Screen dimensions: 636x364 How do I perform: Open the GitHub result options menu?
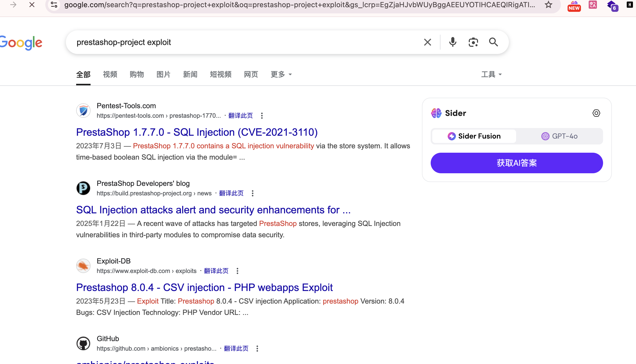[x=257, y=349]
